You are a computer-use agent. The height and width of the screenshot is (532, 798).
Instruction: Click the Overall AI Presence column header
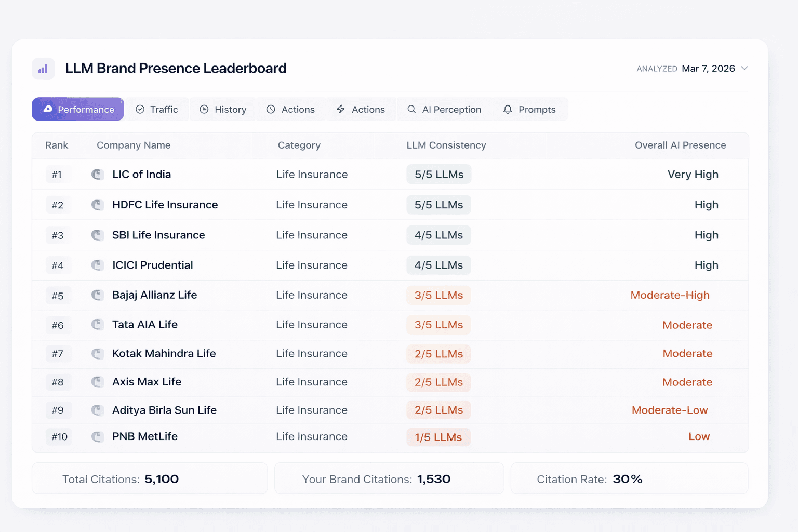tap(680, 145)
